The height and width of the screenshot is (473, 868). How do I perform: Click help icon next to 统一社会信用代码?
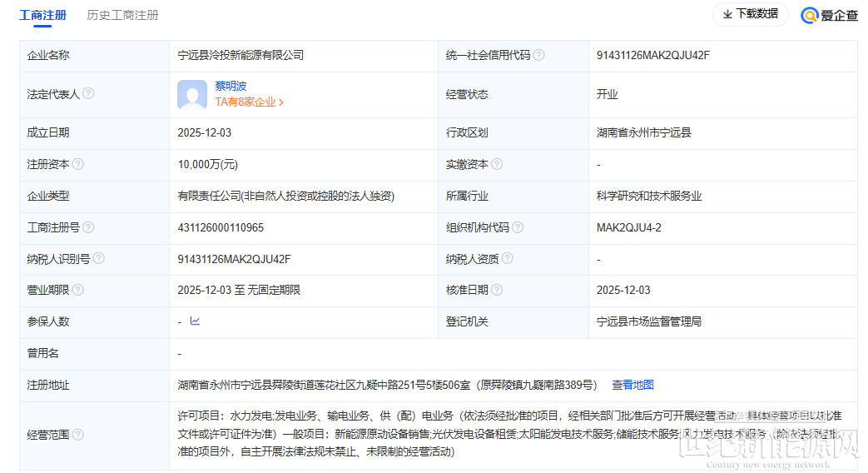coord(539,55)
